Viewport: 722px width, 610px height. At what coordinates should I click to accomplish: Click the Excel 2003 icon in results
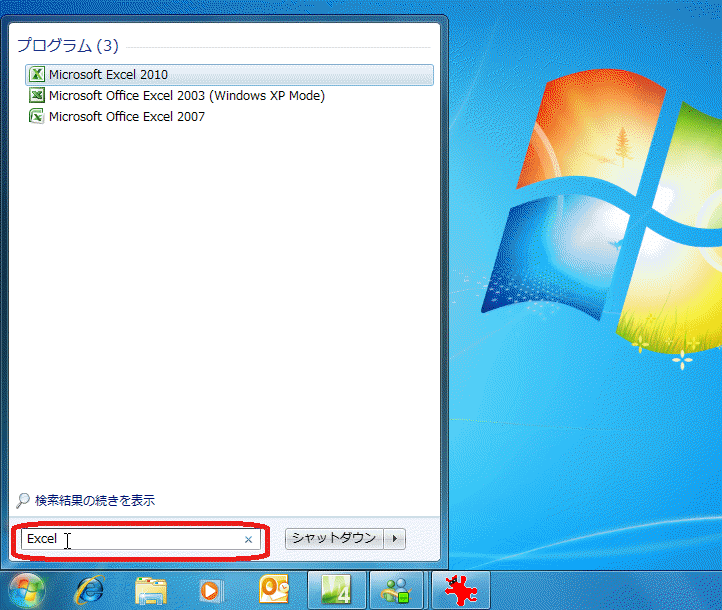(x=37, y=96)
